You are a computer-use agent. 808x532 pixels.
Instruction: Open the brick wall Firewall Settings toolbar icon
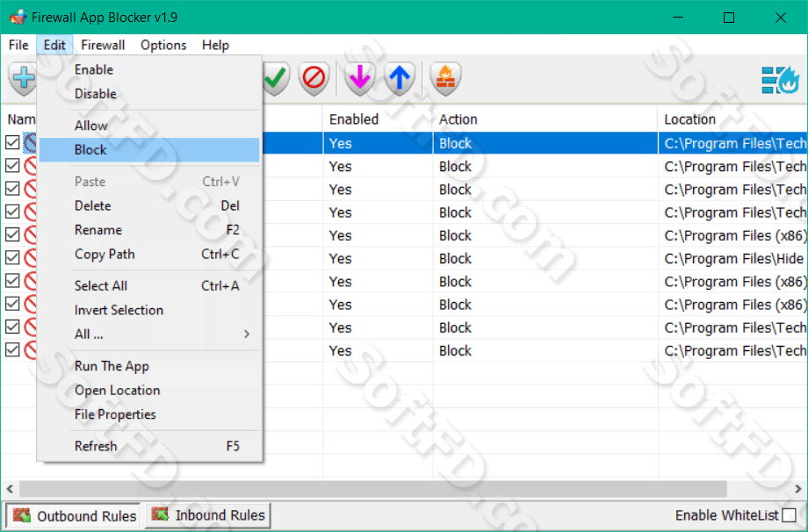click(x=445, y=78)
